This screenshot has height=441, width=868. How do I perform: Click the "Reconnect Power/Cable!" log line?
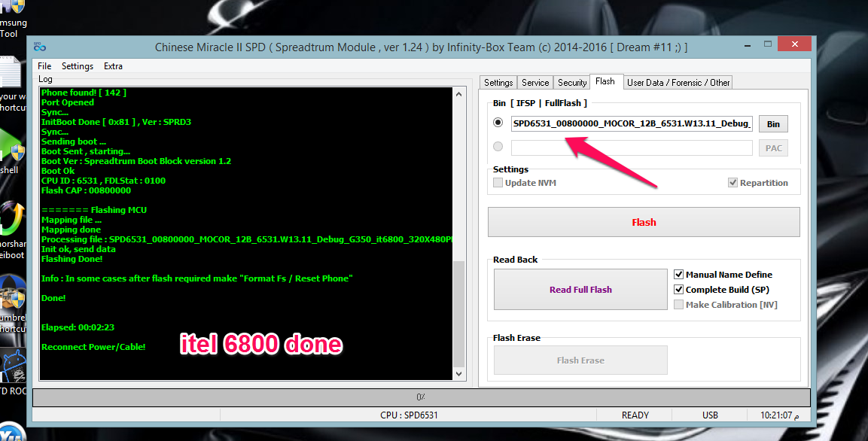point(93,347)
